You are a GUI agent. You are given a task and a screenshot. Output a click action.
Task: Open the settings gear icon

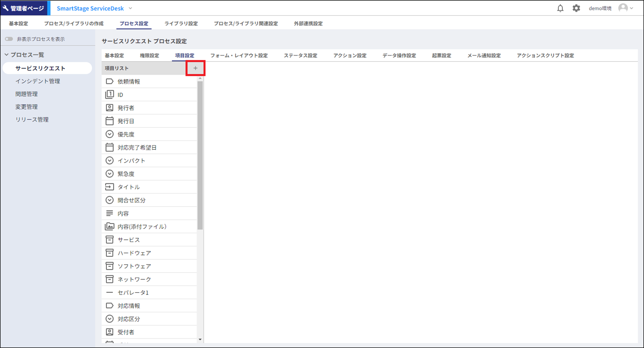pos(576,8)
